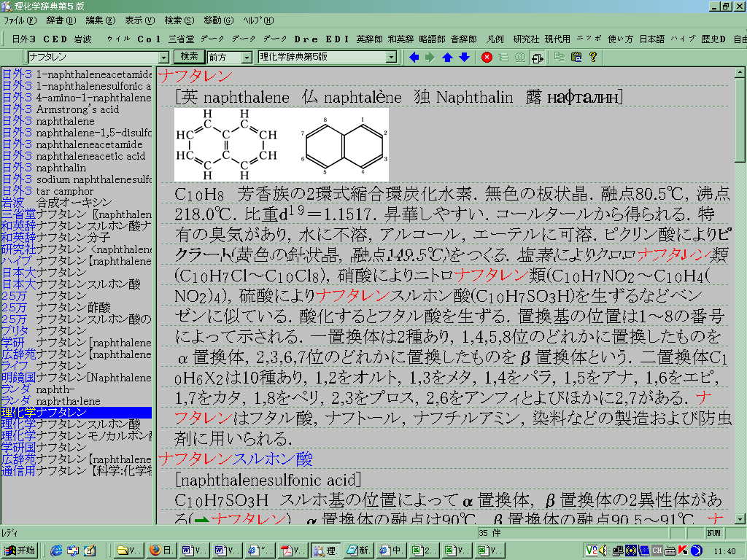Click the search field containing ナフタレン

[x=93, y=58]
